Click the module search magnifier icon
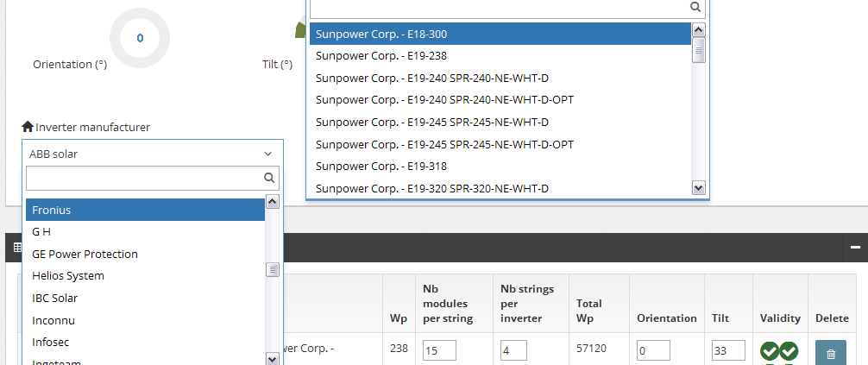Image resolution: width=868 pixels, height=365 pixels. (695, 7)
